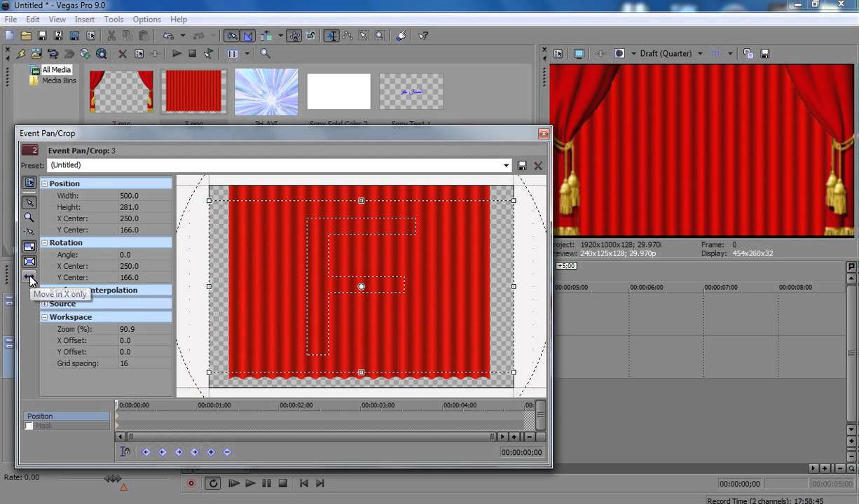Expand the Source section
Screen dimensions: 859x504
click(44, 304)
